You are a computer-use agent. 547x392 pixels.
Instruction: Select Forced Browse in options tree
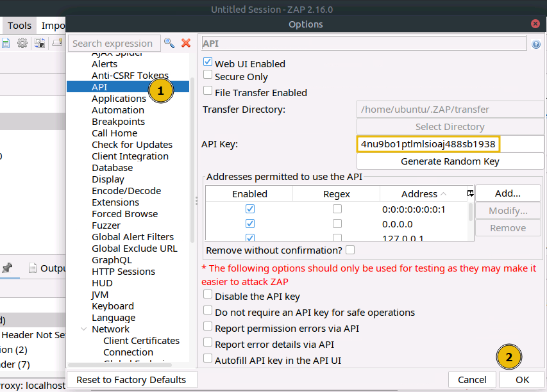tap(125, 213)
